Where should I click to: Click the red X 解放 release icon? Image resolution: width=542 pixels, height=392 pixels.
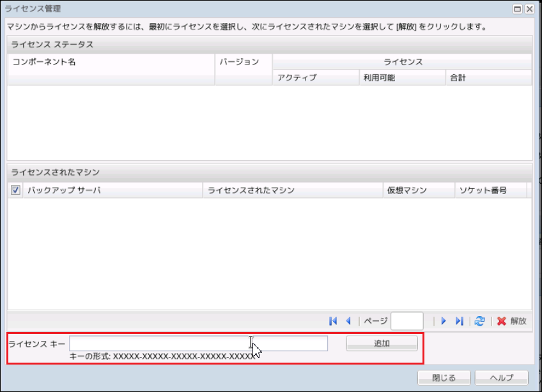(502, 321)
